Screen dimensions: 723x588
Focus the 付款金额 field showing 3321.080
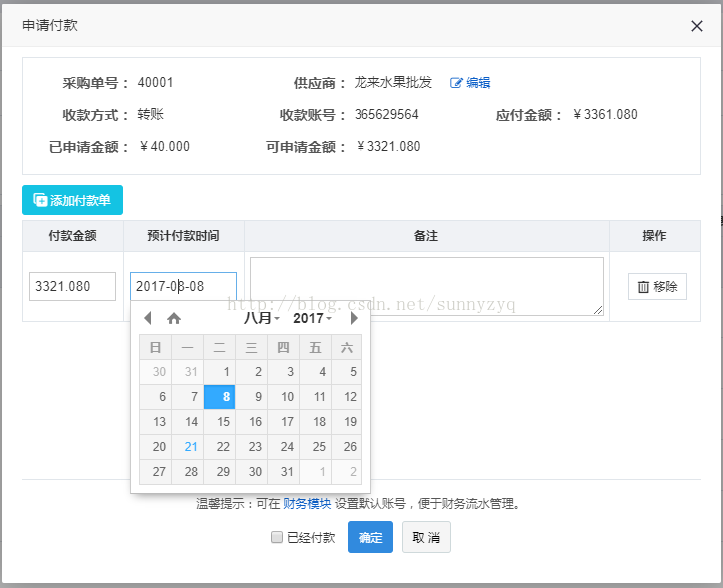pos(72,287)
